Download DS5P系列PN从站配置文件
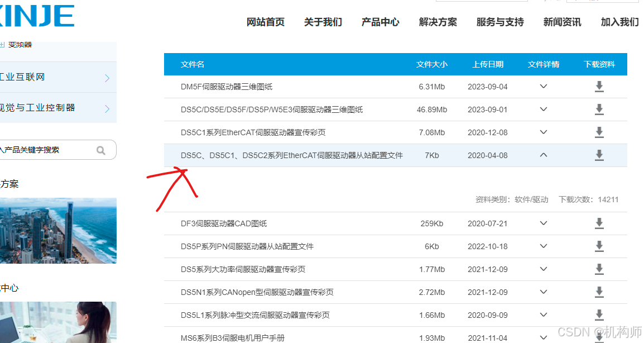Screen dimensions: 644x343 [599, 246]
